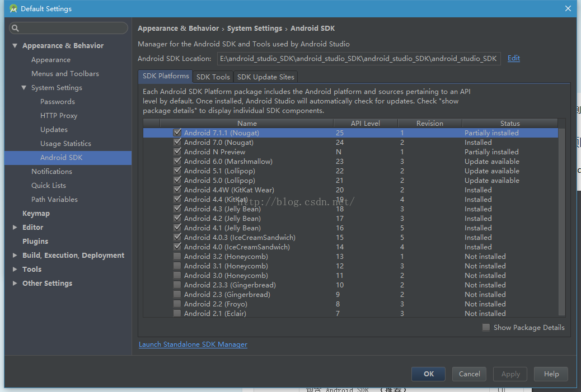Select Android 4.4 (KitKat) row
Image resolution: width=581 pixels, height=392 pixels.
click(x=350, y=199)
